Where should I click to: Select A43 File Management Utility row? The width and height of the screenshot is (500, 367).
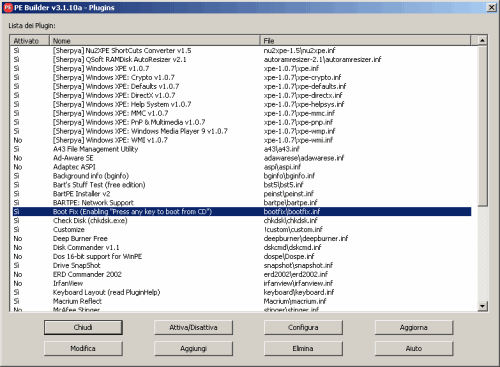coord(242,149)
